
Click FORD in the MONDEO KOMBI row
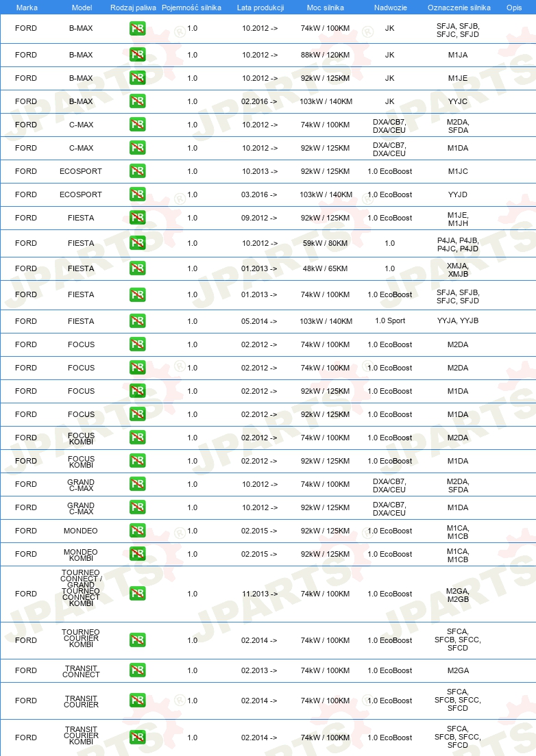(26, 554)
